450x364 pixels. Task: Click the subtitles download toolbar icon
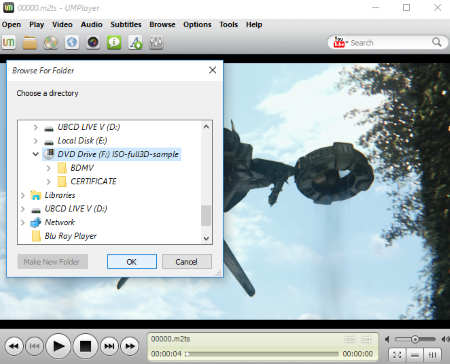135,43
